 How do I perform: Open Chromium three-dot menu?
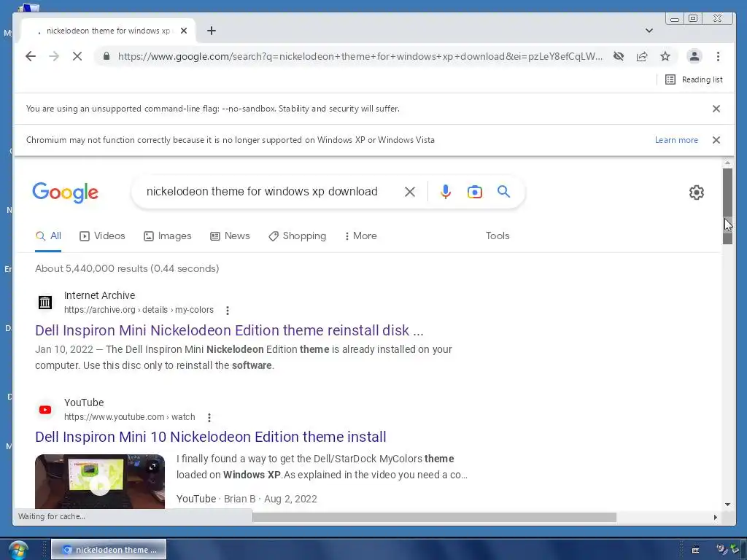pyautogui.click(x=718, y=56)
